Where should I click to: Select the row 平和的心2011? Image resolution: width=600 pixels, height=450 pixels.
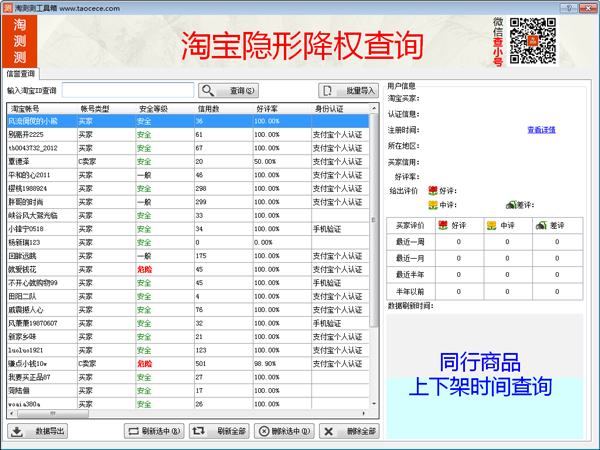coord(188,175)
